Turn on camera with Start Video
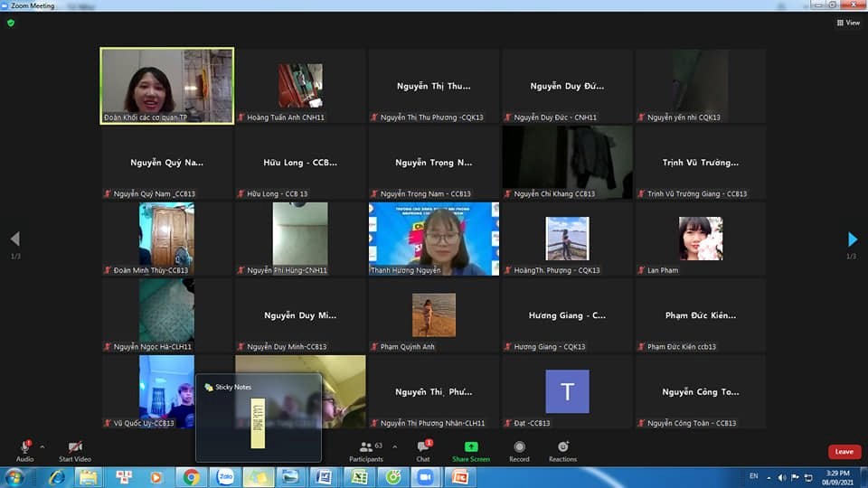 (x=75, y=451)
